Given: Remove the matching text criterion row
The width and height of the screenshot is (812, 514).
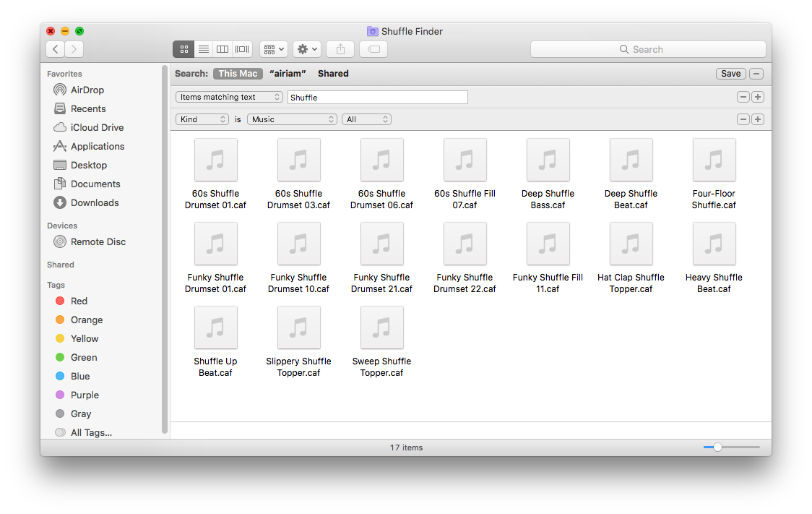Looking at the screenshot, I should click(743, 97).
